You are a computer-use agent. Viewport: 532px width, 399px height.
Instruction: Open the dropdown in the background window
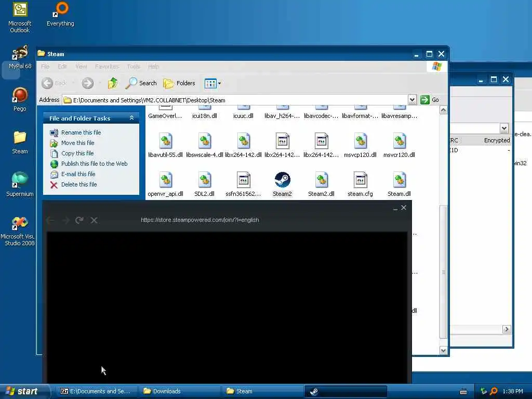coord(504,128)
